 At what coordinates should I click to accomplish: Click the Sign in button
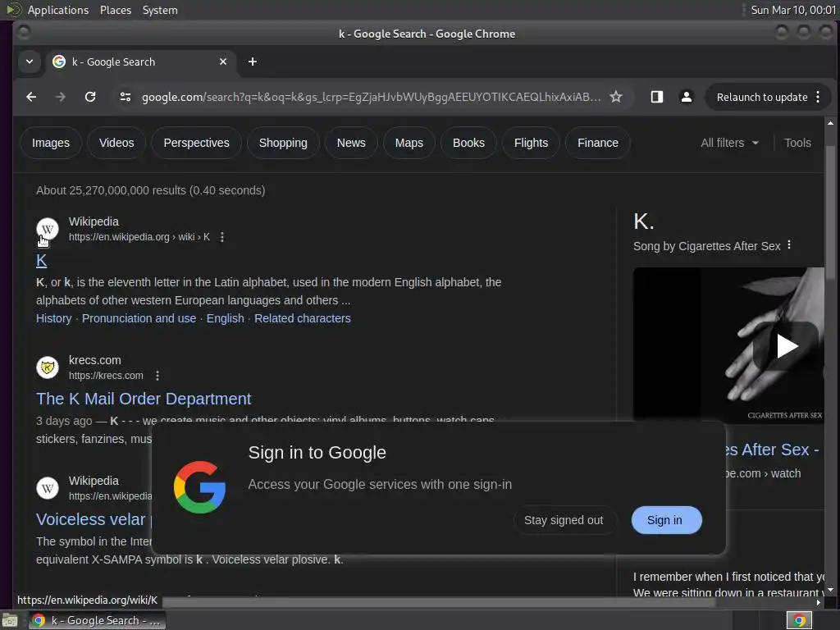[664, 520]
